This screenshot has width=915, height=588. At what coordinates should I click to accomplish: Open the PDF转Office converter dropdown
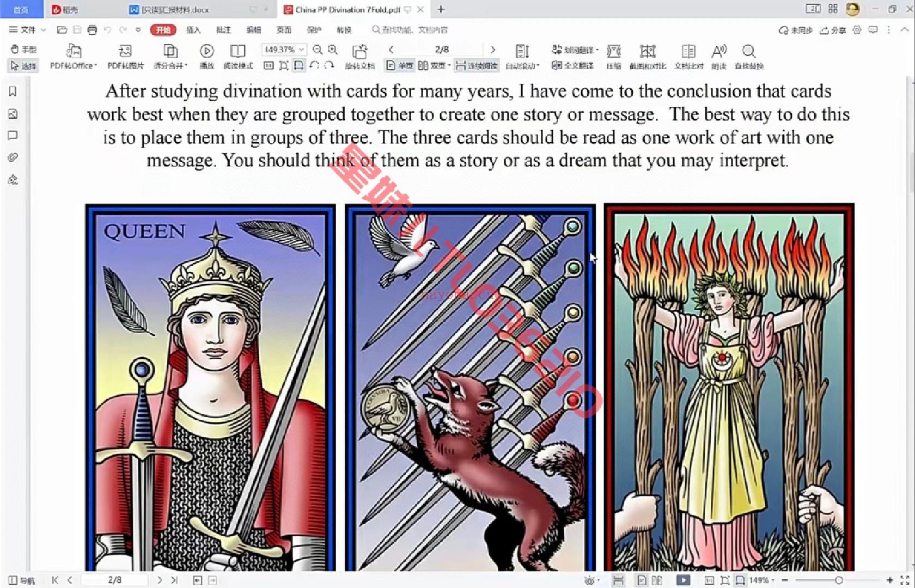coord(74,57)
